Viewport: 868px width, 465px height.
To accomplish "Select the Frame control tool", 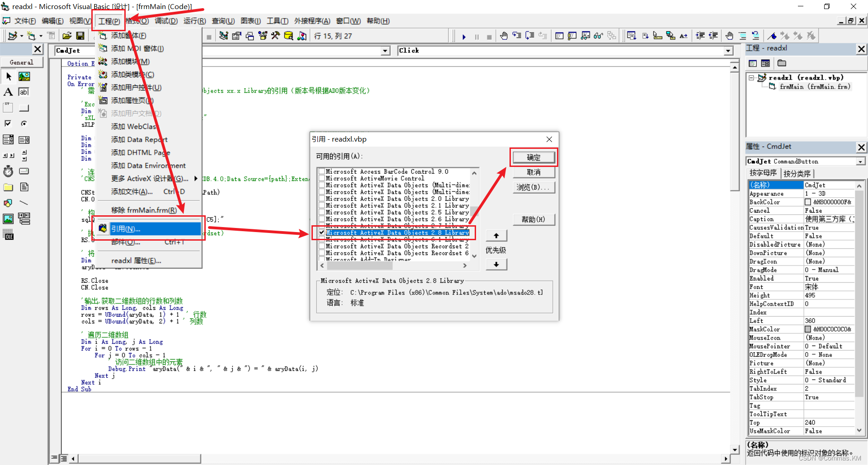I will pyautogui.click(x=9, y=108).
